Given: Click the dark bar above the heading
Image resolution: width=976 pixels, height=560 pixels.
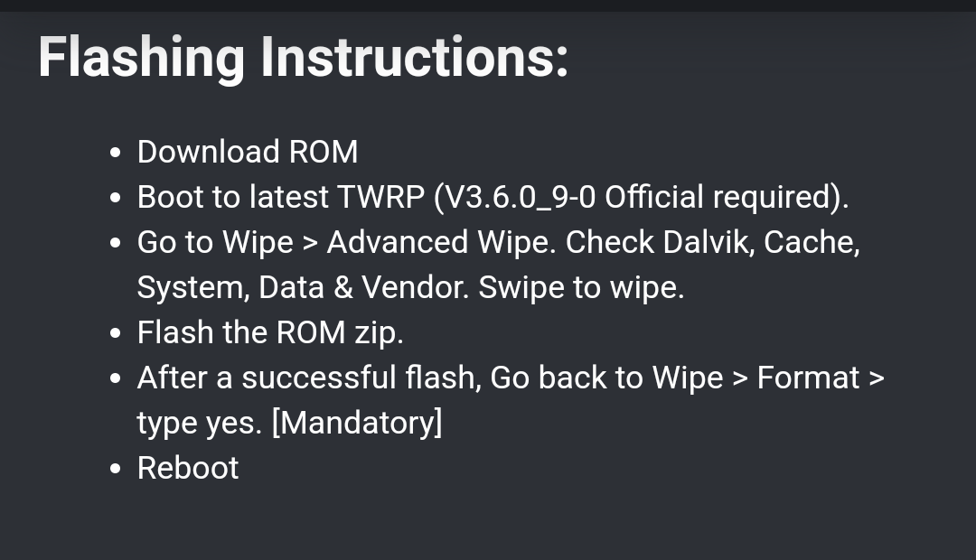Looking at the screenshot, I should (x=488, y=5).
